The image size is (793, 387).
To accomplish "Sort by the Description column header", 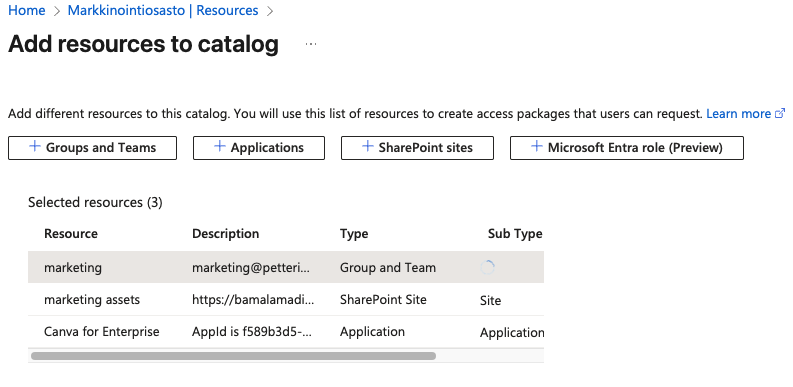I will point(226,234).
